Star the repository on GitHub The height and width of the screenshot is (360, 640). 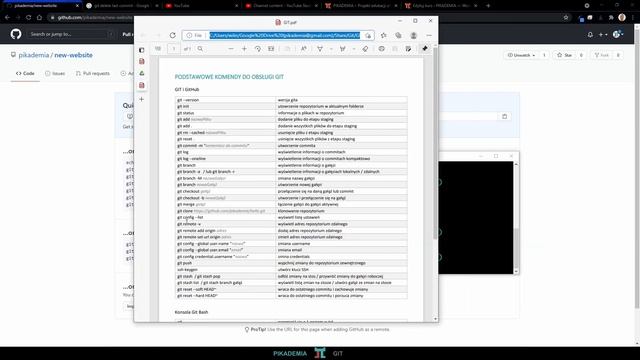pos(564,55)
